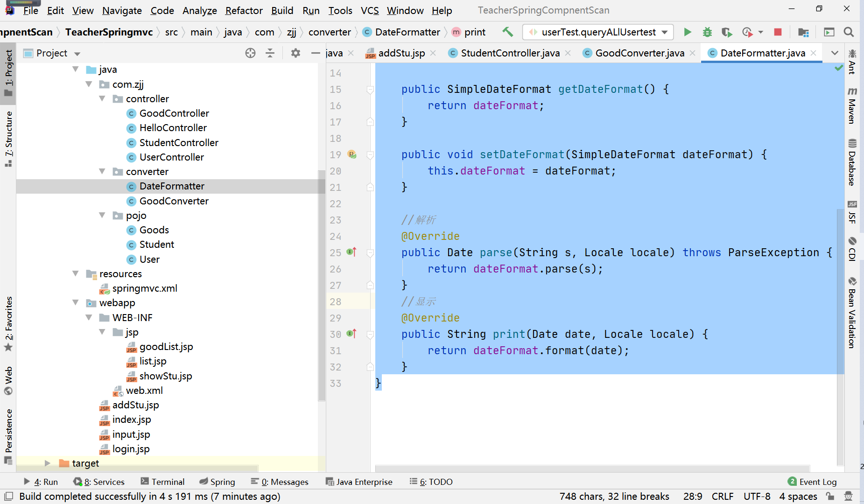Open the 4: Run tool window

pyautogui.click(x=41, y=482)
